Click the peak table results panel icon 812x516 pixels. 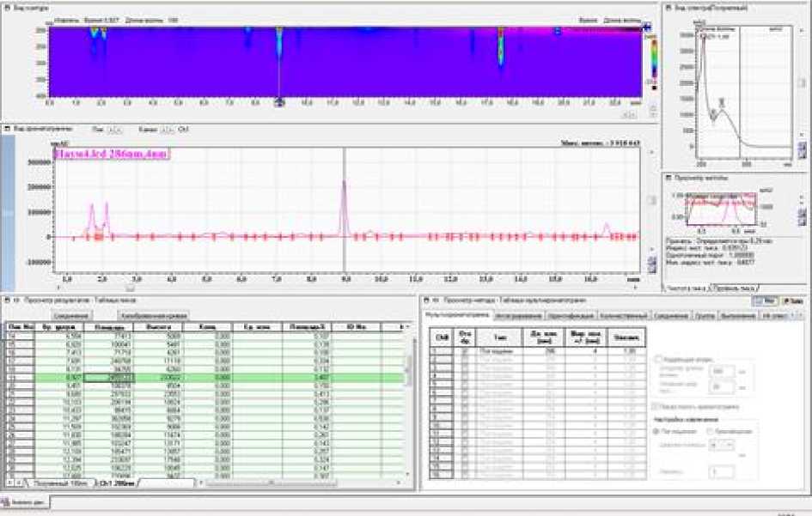[x=9, y=300]
